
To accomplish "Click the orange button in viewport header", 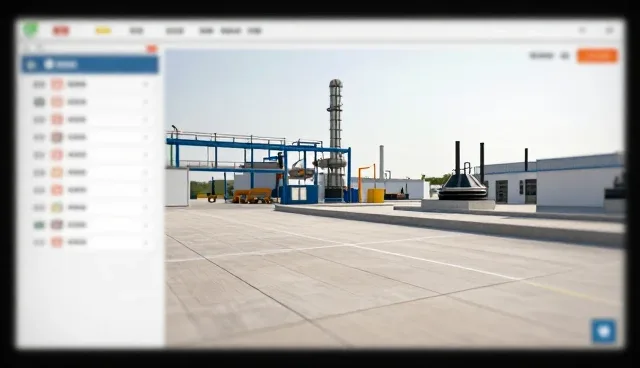I will [597, 55].
